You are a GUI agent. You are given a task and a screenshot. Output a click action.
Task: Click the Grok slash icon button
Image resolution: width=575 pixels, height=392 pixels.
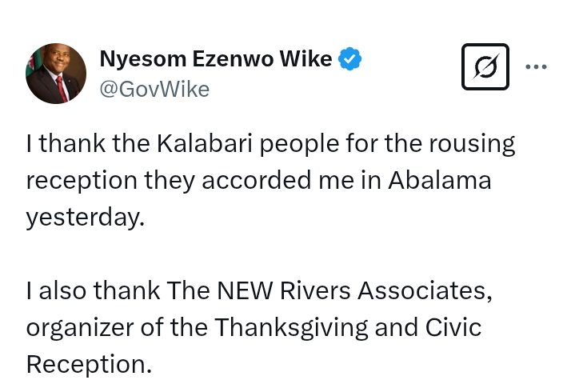(485, 66)
